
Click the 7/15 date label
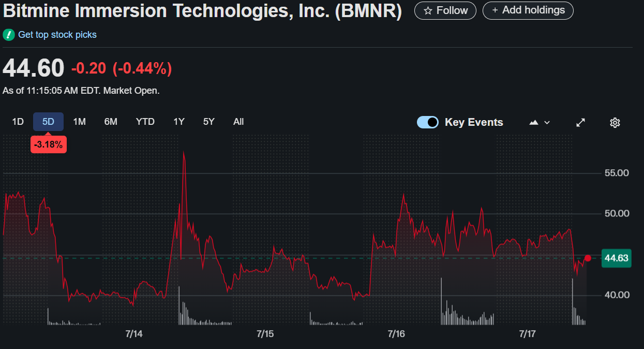point(265,334)
